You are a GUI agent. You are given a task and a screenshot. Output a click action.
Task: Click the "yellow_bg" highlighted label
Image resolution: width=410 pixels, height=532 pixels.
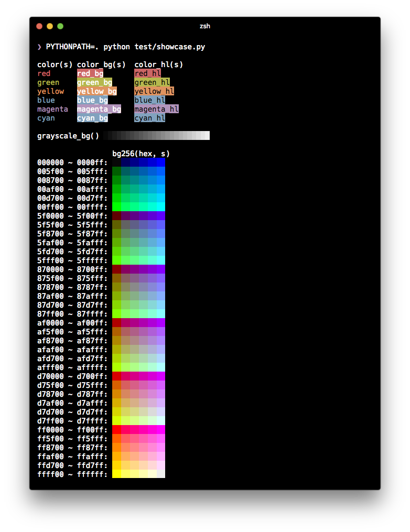coord(97,91)
